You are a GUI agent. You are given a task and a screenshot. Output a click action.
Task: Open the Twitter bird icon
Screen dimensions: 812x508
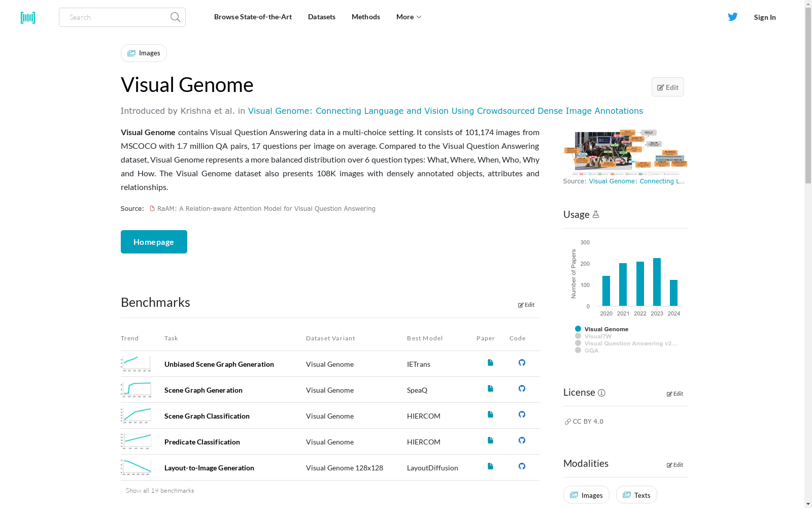click(732, 17)
